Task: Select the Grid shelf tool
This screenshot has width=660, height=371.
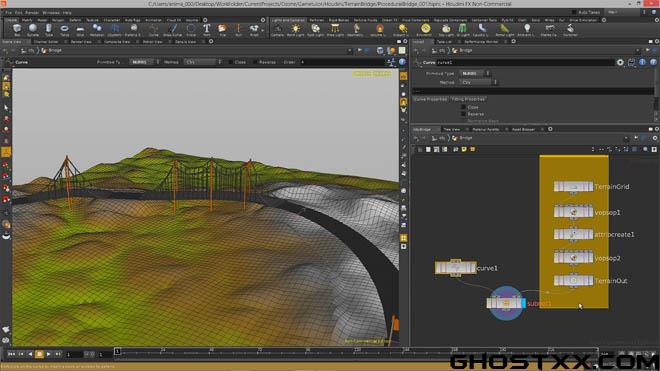Action: coord(80,29)
